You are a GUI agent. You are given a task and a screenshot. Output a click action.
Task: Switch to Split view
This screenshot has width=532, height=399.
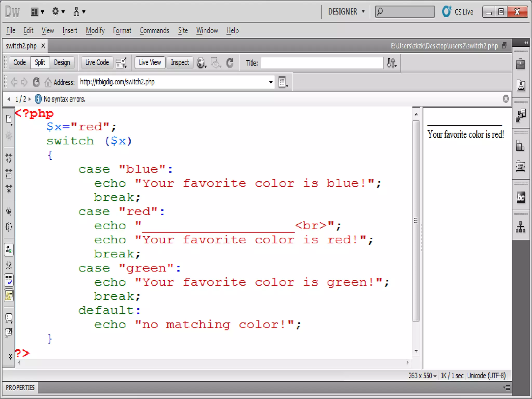tap(40, 63)
